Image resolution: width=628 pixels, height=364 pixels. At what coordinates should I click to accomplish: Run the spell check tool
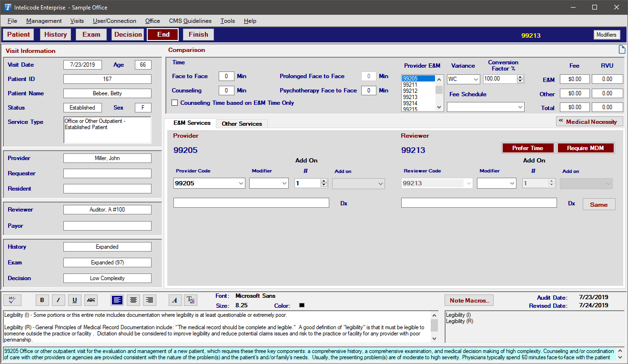(x=12, y=300)
